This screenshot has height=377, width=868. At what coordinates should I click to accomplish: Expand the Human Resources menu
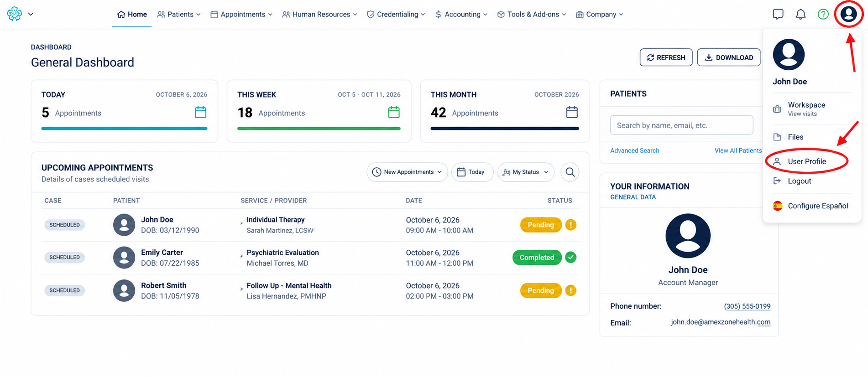click(x=319, y=15)
